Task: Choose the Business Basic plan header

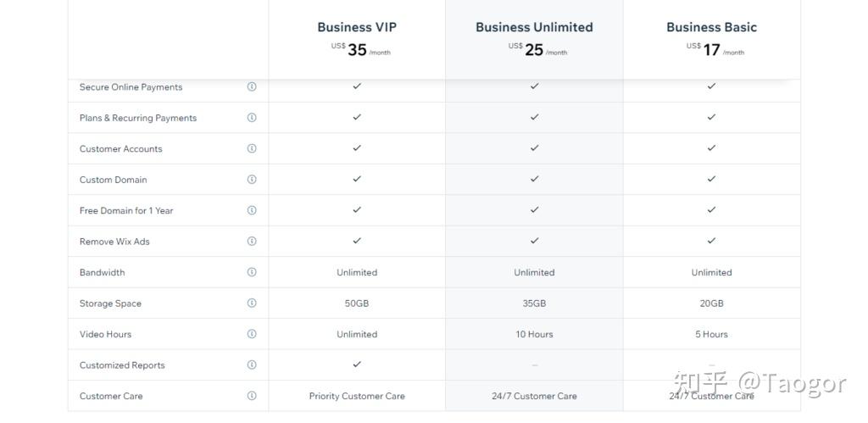Action: [x=711, y=27]
